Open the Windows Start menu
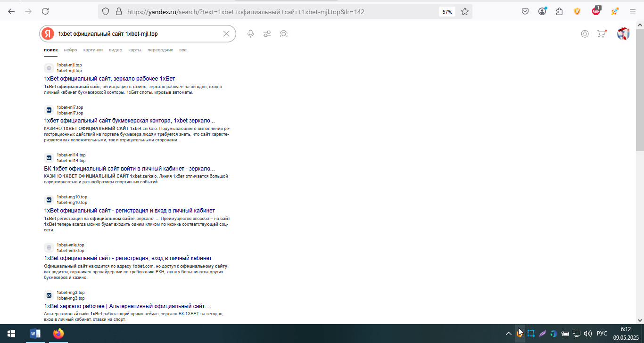Image resolution: width=644 pixels, height=343 pixels. (11, 334)
